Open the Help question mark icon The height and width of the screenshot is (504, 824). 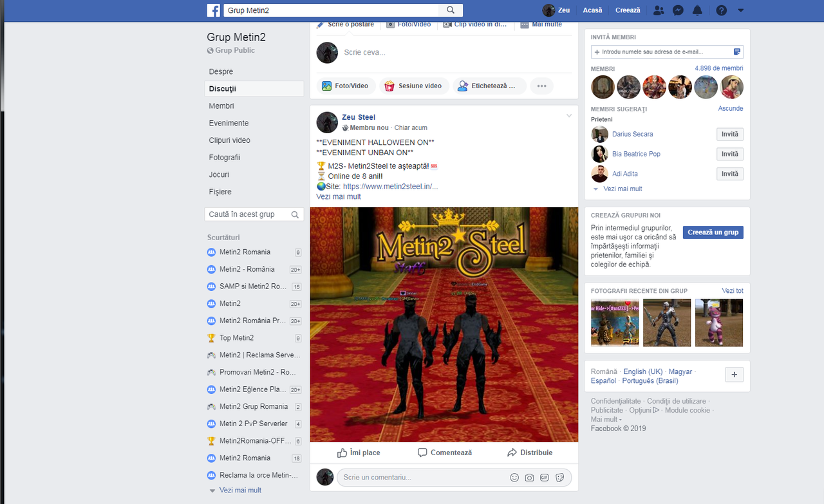722,10
